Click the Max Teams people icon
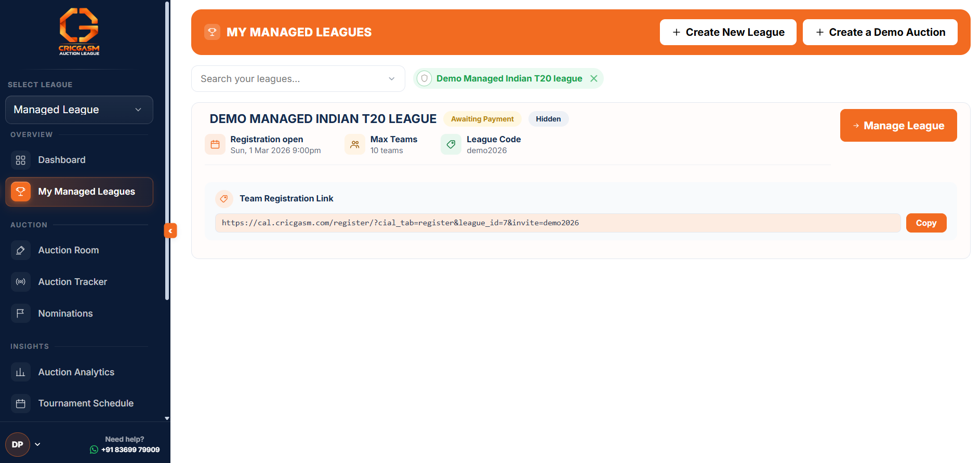The height and width of the screenshot is (463, 980). tap(355, 144)
